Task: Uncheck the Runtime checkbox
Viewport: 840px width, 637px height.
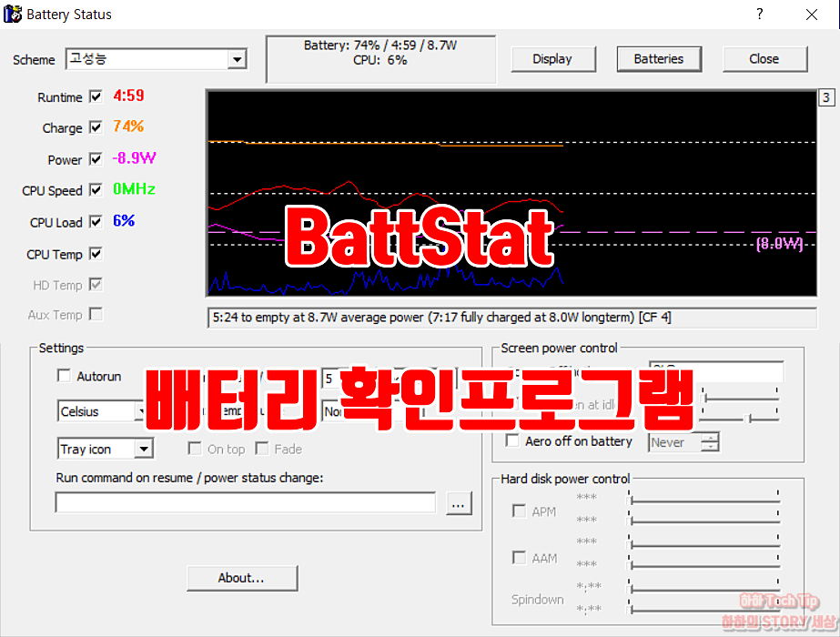Action: (x=96, y=97)
